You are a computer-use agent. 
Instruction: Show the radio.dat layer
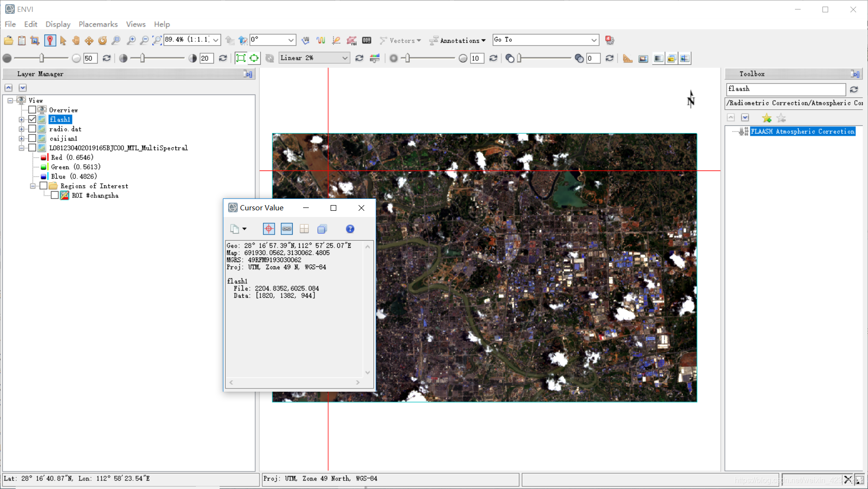pos(32,129)
